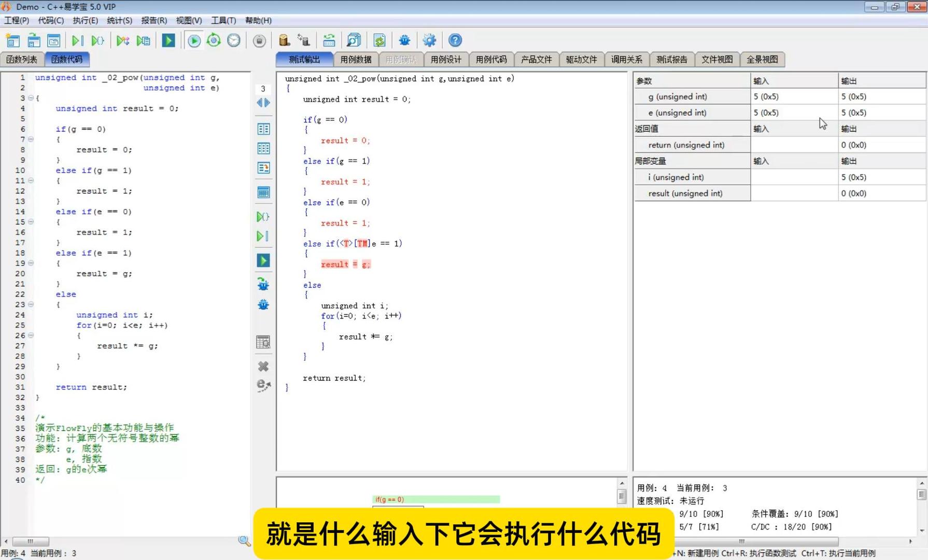Switch to the 全景视图 tab
Screen dimensions: 928x560
[762, 59]
